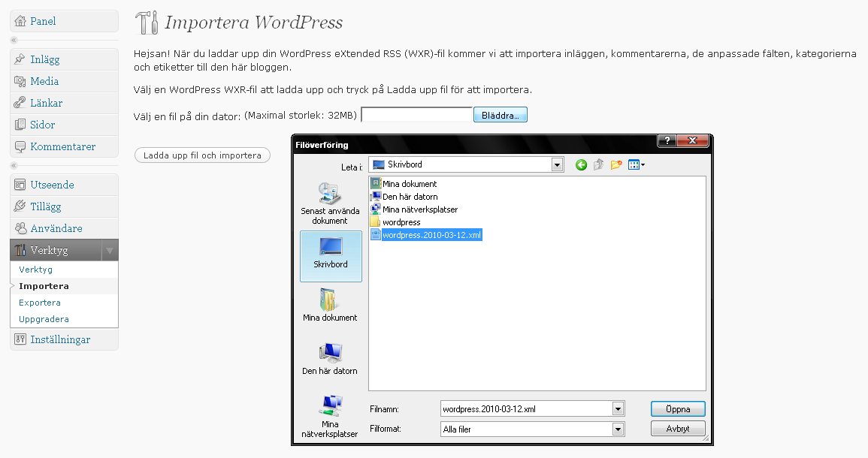Collapse sidebar using top separator arrow
The height and width of the screenshot is (458, 868).
point(14,41)
